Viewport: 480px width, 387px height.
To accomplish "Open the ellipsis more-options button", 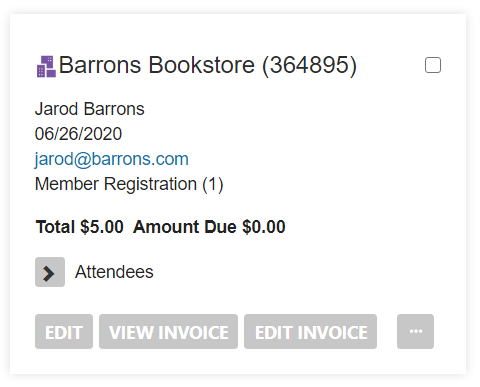I will (415, 331).
